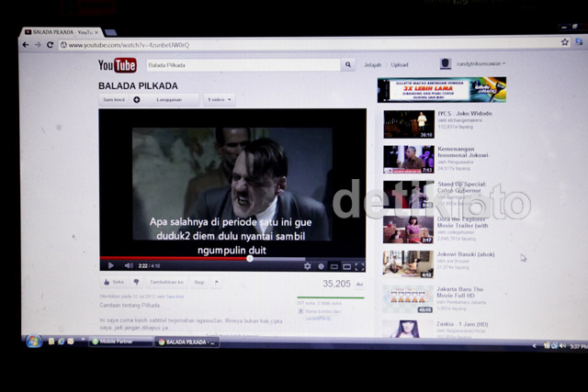Switch to large player size
The height and width of the screenshot is (392, 588).
pos(347,267)
